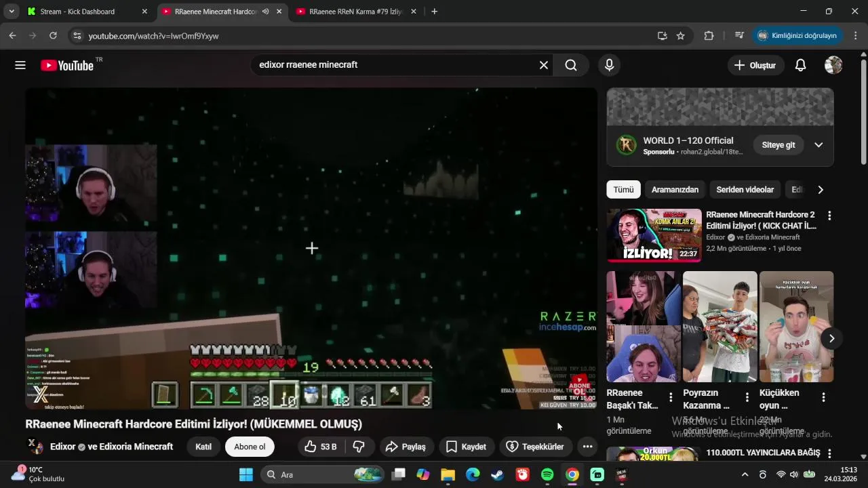Open options for RRaenee Minecraft Hardcore 2 video
Image resolution: width=868 pixels, height=488 pixels.
(829, 216)
